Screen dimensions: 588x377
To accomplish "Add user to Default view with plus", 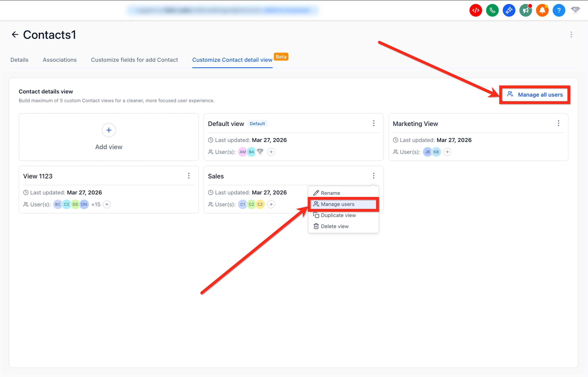I will (271, 152).
